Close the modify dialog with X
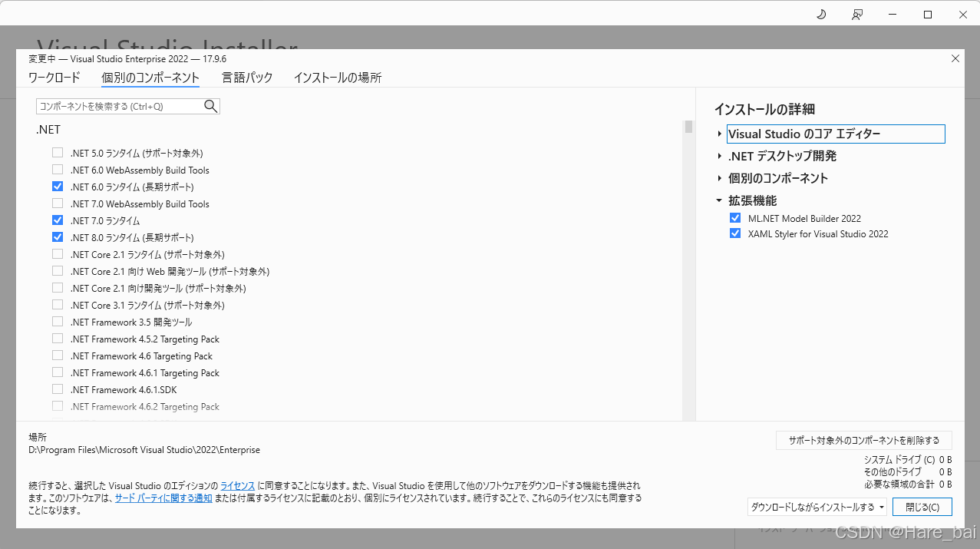 point(955,58)
